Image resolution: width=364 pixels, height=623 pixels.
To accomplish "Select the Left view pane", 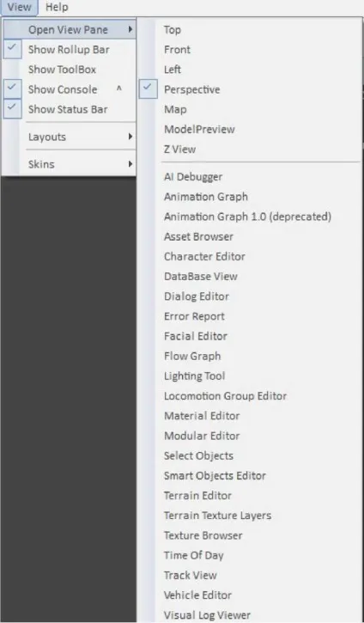I will (250, 70).
